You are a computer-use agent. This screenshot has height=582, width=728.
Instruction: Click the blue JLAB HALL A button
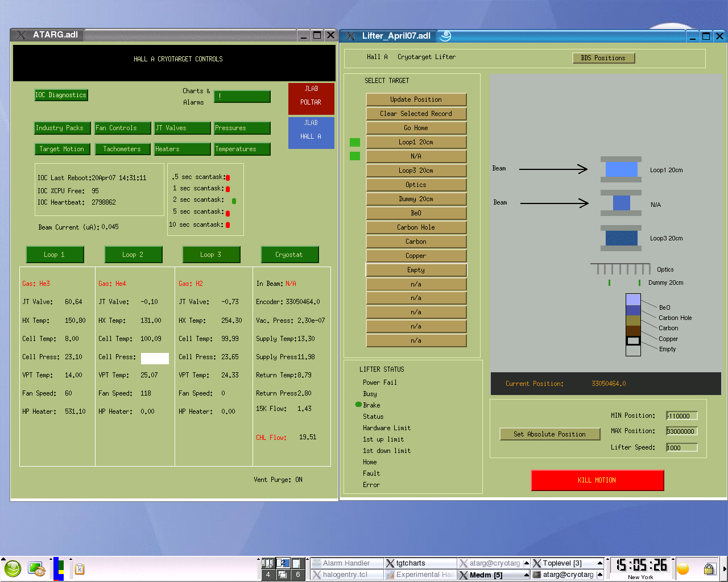(311, 132)
